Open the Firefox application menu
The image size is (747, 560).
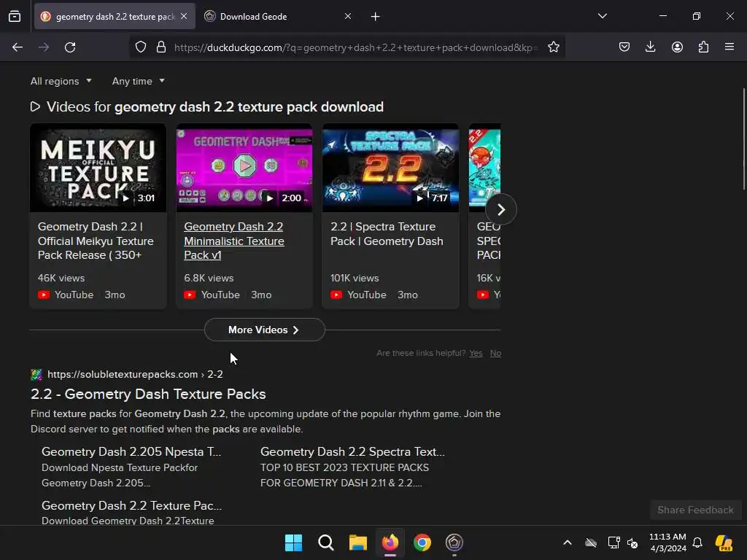point(729,47)
